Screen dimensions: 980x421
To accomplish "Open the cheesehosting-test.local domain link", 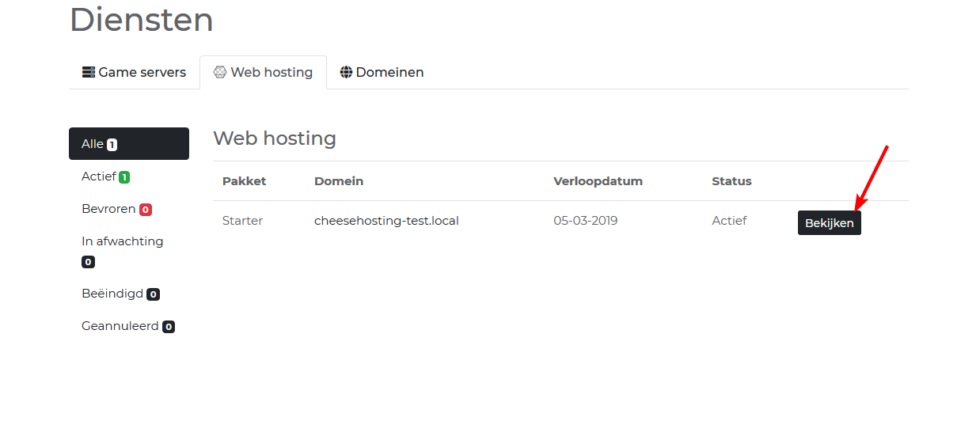I will pyautogui.click(x=386, y=221).
